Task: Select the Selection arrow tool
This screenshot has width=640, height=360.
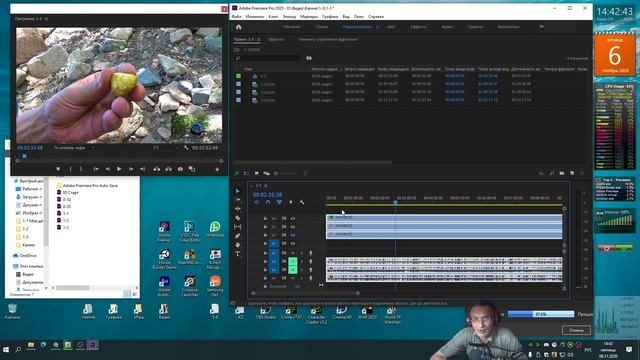Action: [x=238, y=191]
